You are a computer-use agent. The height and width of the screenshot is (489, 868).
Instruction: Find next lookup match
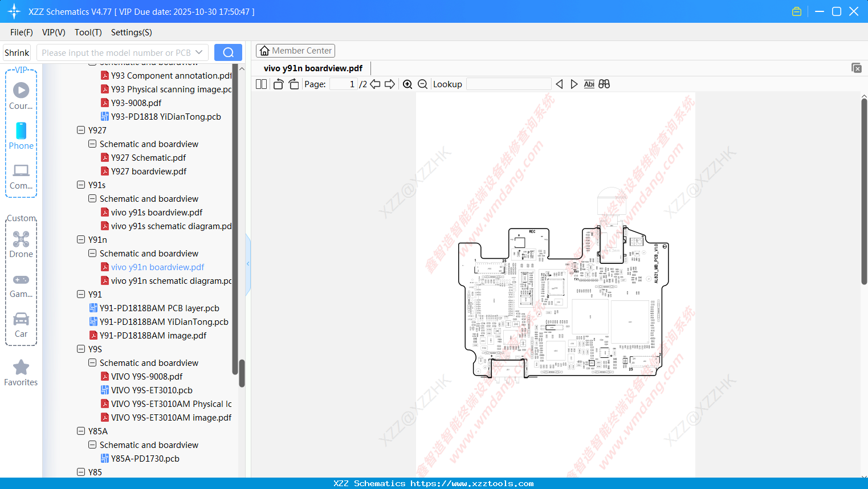point(574,84)
